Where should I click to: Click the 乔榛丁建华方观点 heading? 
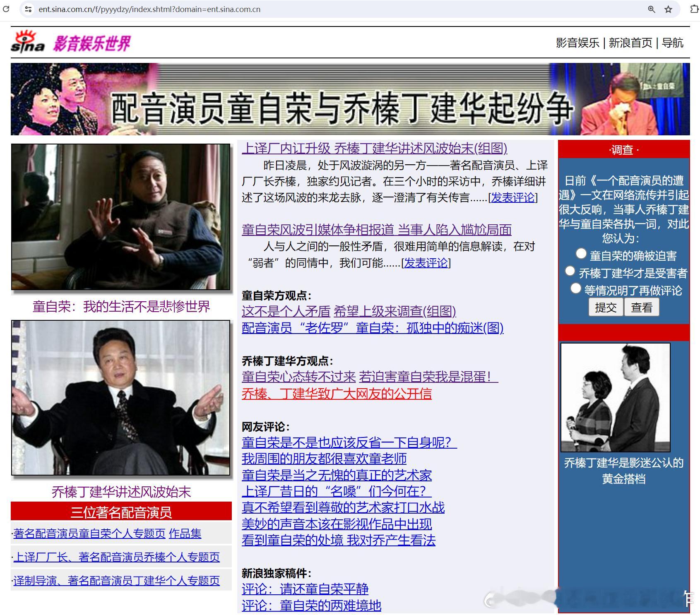pyautogui.click(x=288, y=361)
